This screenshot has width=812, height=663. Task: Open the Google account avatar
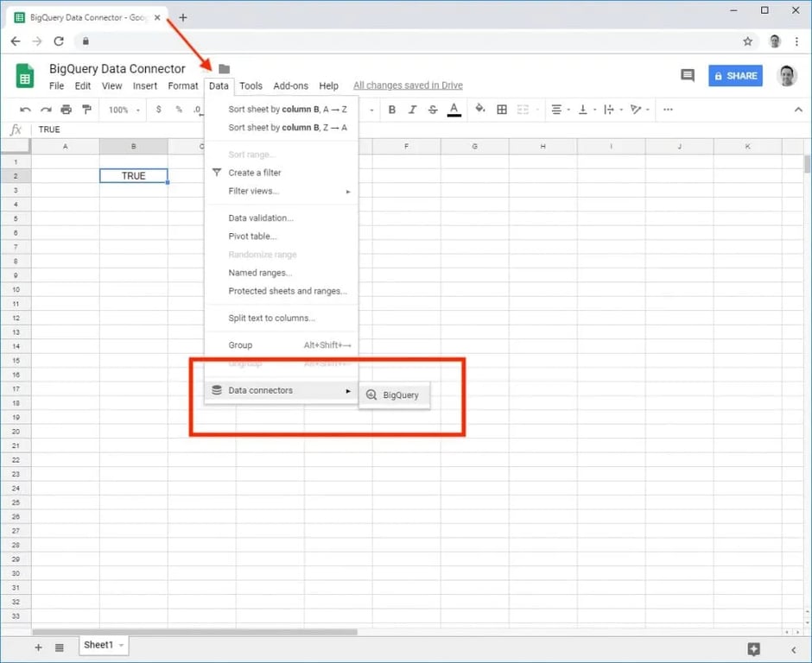(x=787, y=76)
